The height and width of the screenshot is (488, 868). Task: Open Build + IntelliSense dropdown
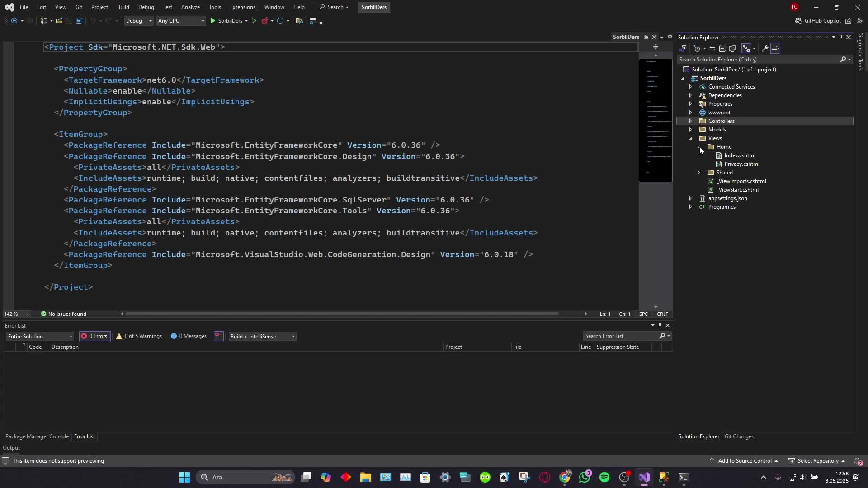pyautogui.click(x=262, y=336)
